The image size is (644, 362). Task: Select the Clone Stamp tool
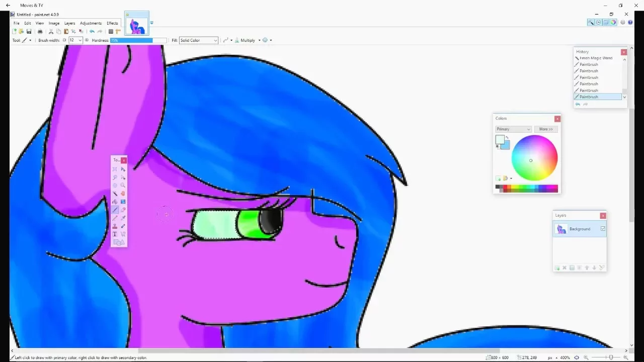(x=115, y=226)
